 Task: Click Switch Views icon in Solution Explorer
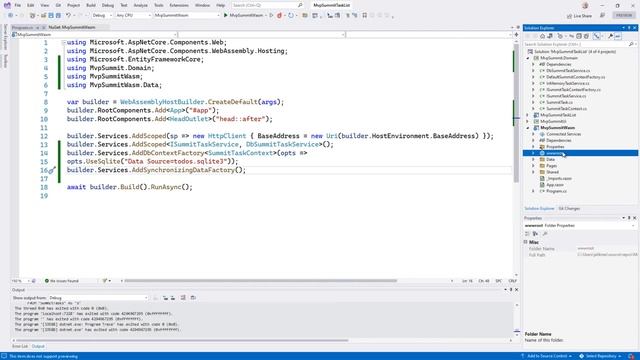tap(550, 36)
